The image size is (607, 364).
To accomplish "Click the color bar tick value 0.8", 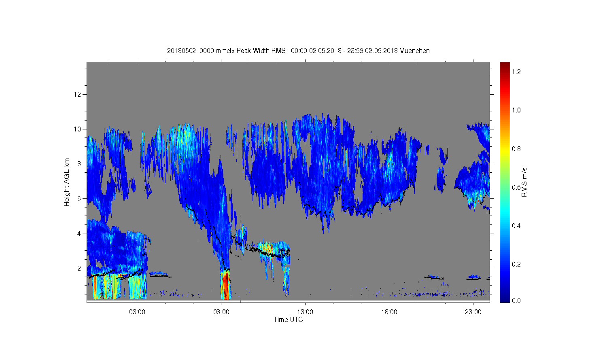I will point(516,149).
